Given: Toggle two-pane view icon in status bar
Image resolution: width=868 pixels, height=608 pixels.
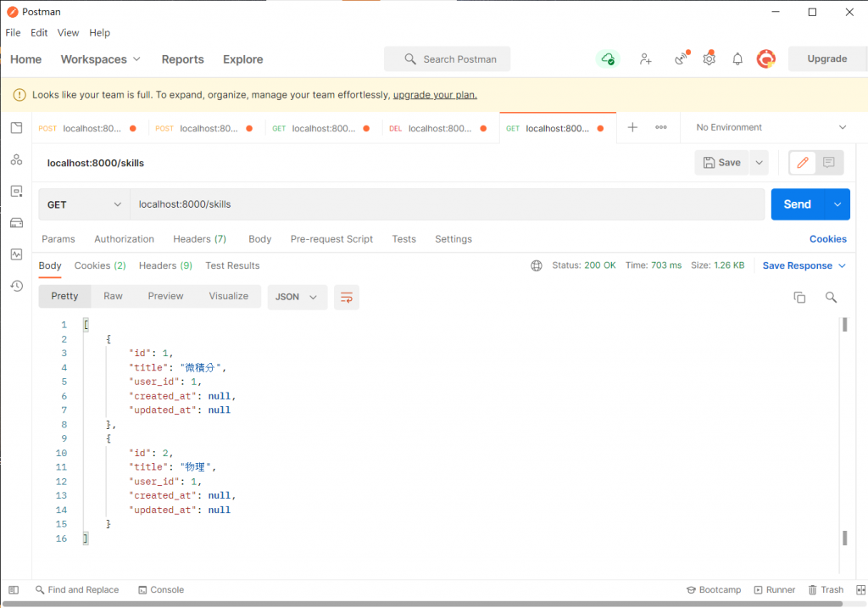Looking at the screenshot, I should pyautogui.click(x=861, y=589).
